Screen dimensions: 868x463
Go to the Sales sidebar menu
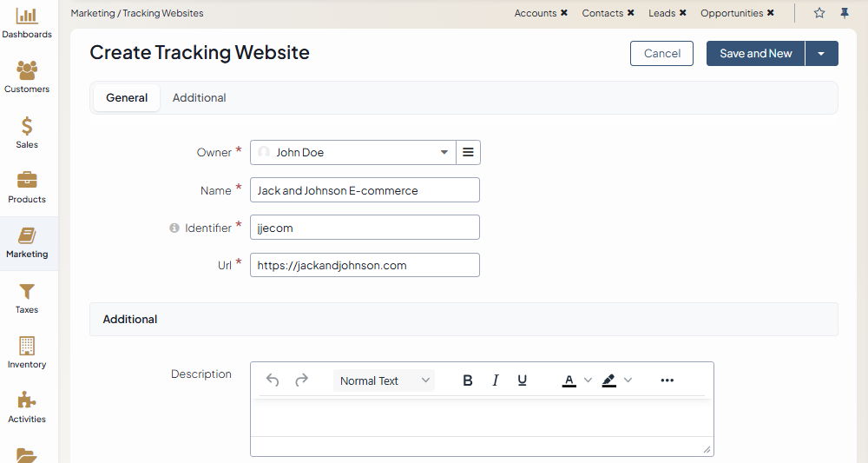(27, 128)
